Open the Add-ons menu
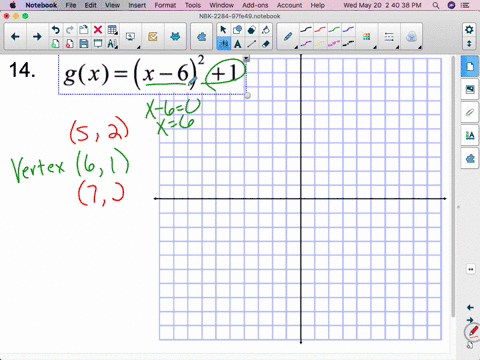480x360 pixels. pyautogui.click(x=255, y=5)
